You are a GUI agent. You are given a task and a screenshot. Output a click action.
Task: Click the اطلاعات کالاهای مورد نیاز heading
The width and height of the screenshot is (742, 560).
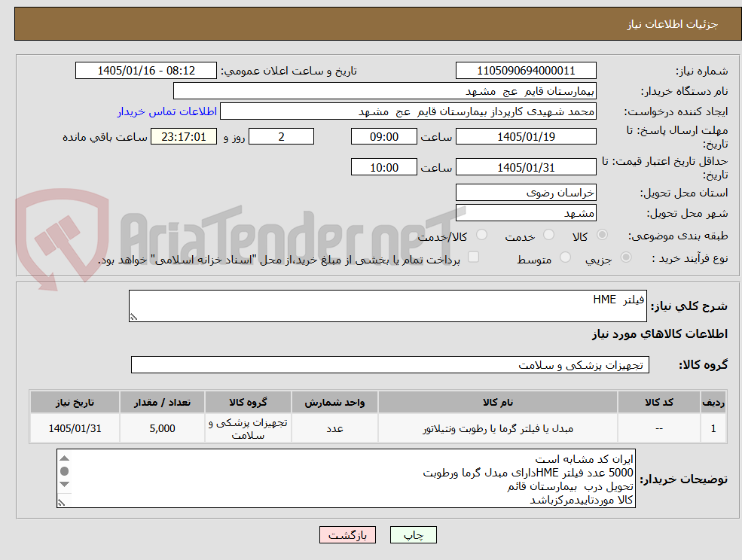[x=660, y=334]
